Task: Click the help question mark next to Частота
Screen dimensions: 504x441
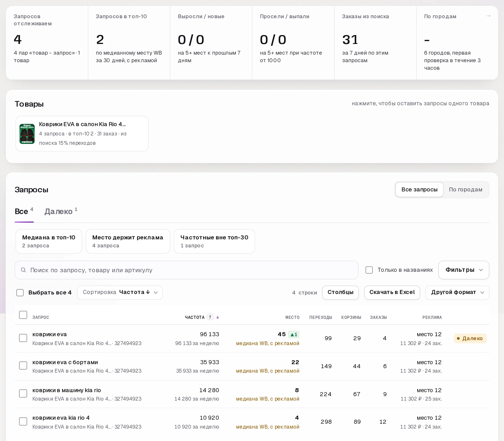Action: (x=210, y=317)
